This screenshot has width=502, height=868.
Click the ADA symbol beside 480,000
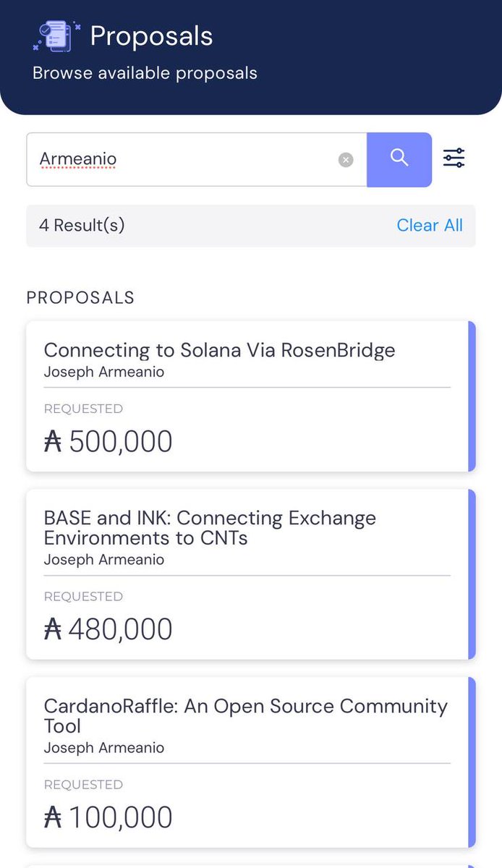click(x=53, y=630)
